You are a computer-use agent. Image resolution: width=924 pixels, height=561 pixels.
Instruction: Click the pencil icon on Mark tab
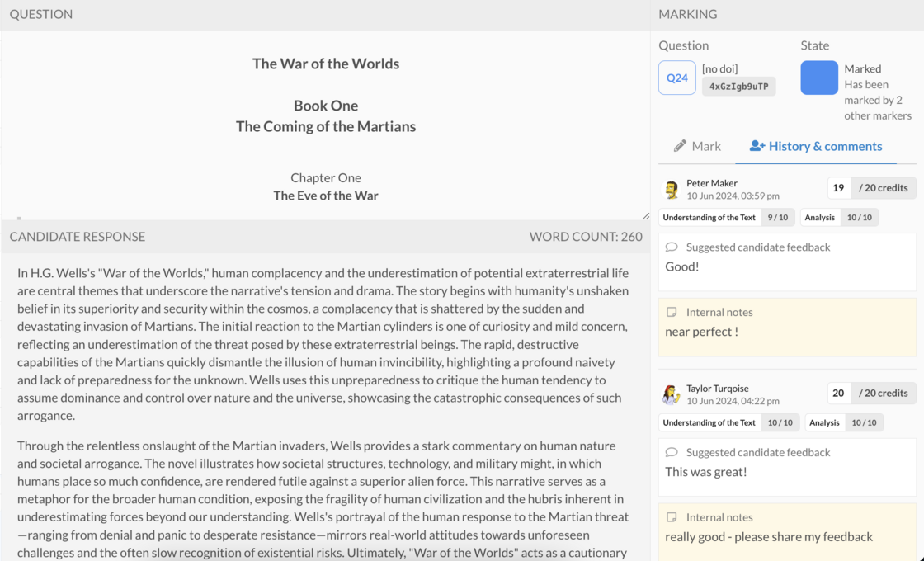680,145
